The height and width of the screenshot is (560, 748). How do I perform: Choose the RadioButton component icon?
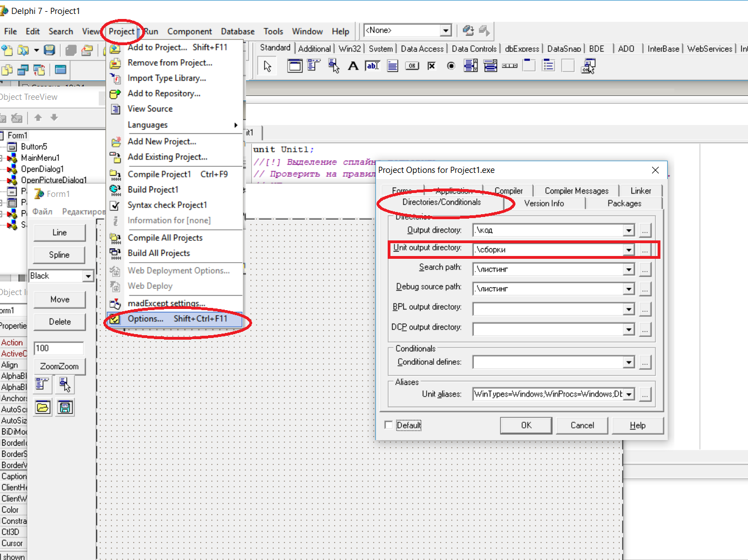tap(451, 66)
